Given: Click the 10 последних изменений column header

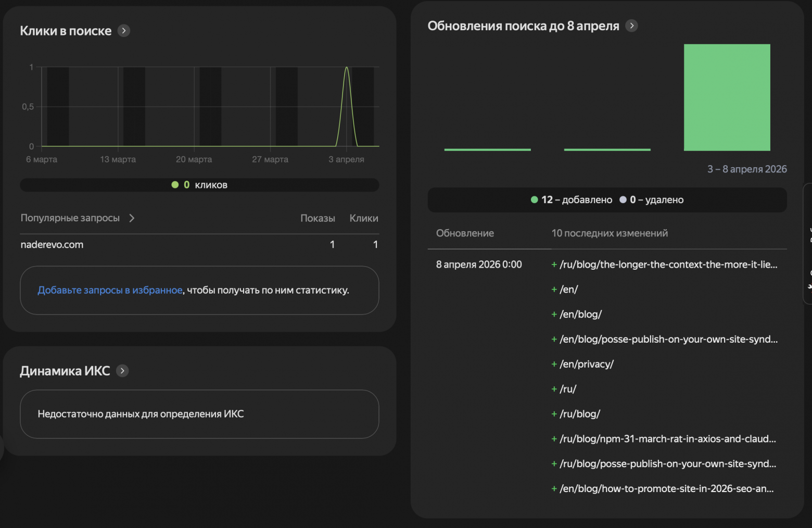Looking at the screenshot, I should click(x=610, y=233).
